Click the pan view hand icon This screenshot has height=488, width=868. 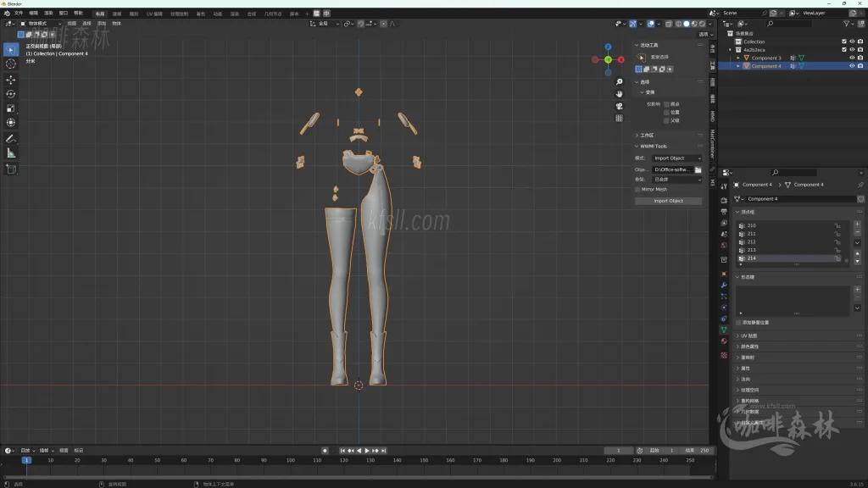[x=619, y=94]
